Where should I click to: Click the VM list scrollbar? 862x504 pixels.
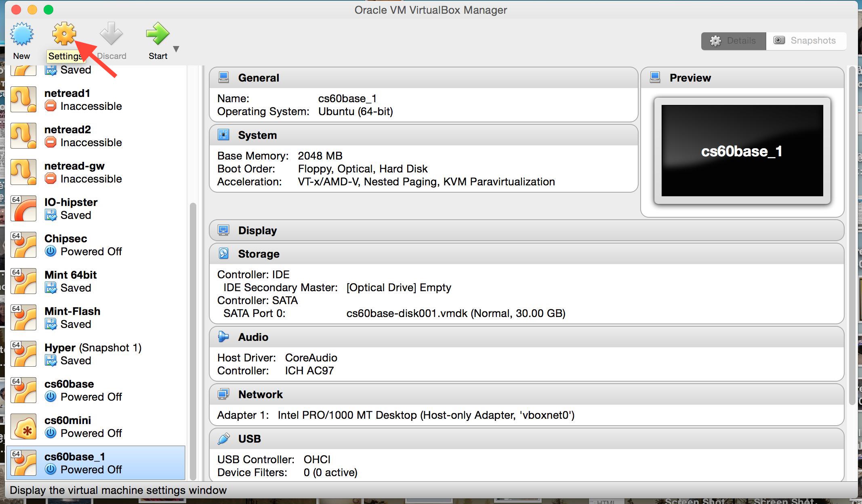[x=193, y=341]
